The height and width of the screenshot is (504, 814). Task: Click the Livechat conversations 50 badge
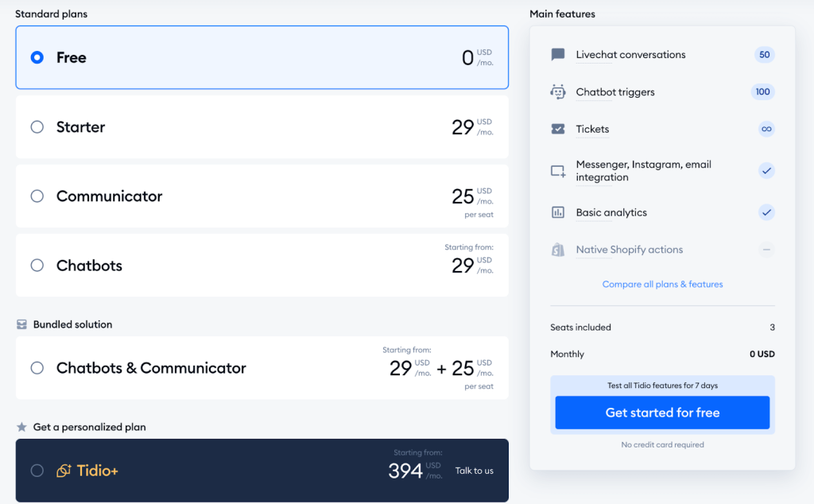[764, 55]
